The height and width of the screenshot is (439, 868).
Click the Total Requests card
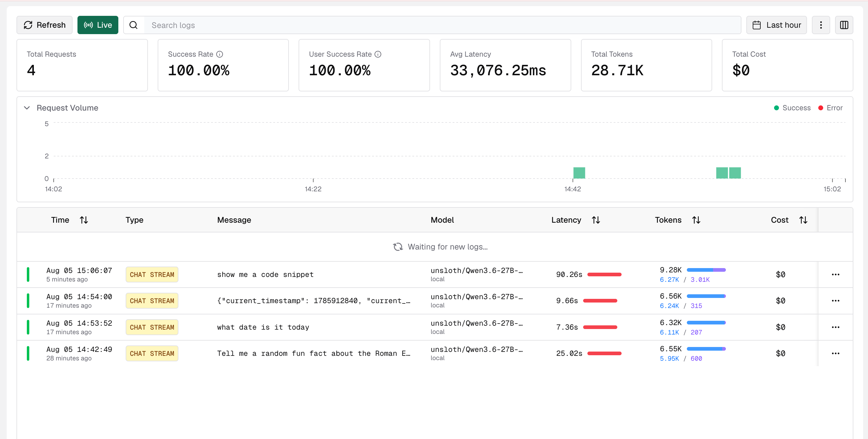[x=82, y=65]
